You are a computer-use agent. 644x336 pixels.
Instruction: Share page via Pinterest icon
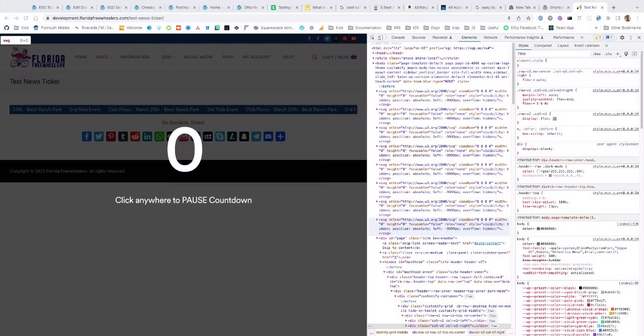click(111, 136)
